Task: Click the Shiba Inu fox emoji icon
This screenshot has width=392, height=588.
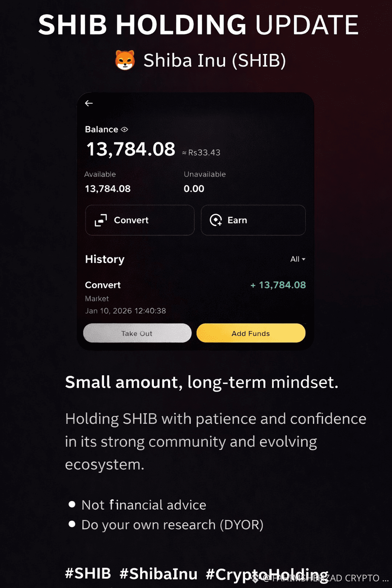Action: click(x=125, y=60)
